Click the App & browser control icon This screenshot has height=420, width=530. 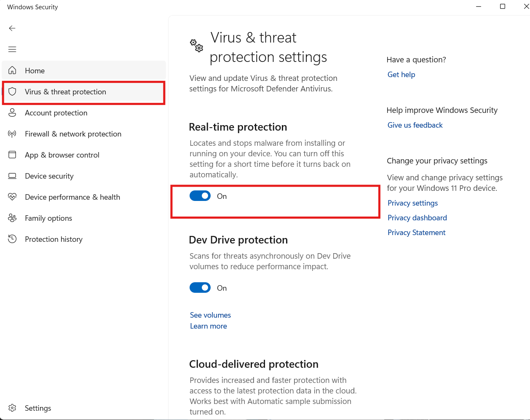(13, 155)
